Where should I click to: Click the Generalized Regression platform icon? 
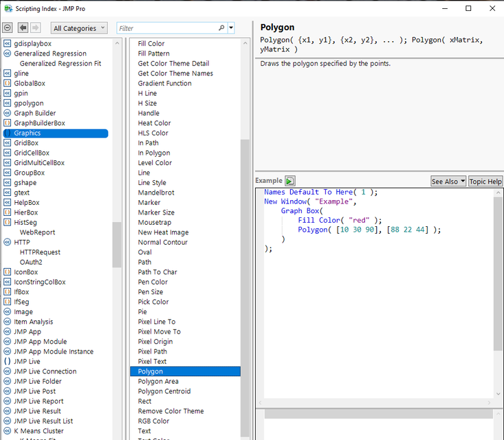(x=7, y=54)
